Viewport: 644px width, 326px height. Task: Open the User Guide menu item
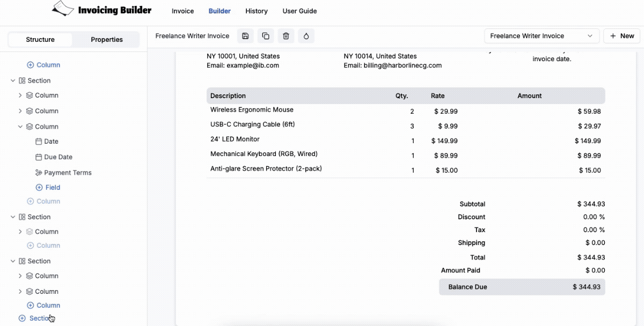click(x=299, y=11)
